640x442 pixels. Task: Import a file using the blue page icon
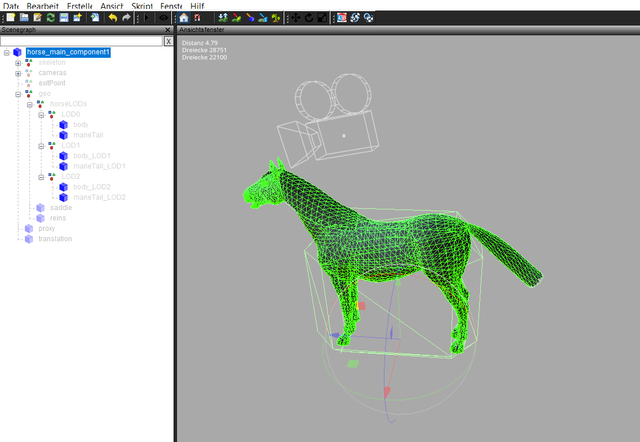point(95,18)
